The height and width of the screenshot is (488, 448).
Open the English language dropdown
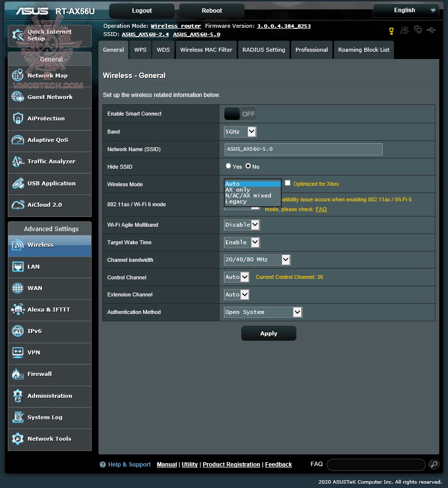coord(406,10)
